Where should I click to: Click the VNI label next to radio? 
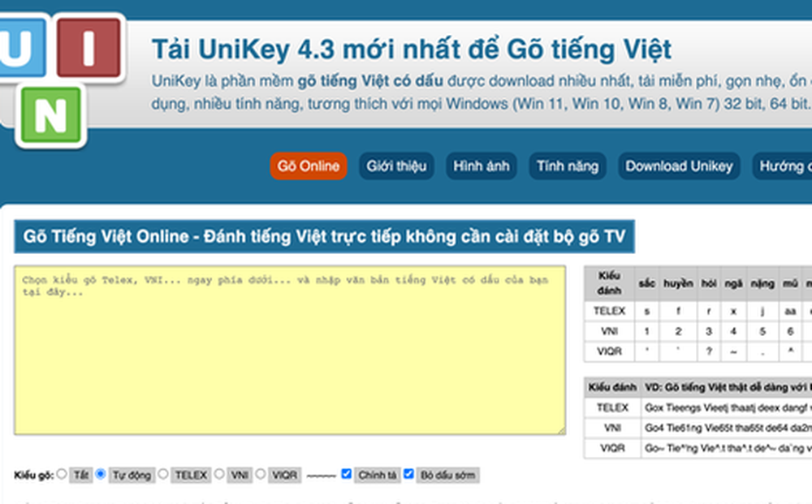pyautogui.click(x=240, y=475)
